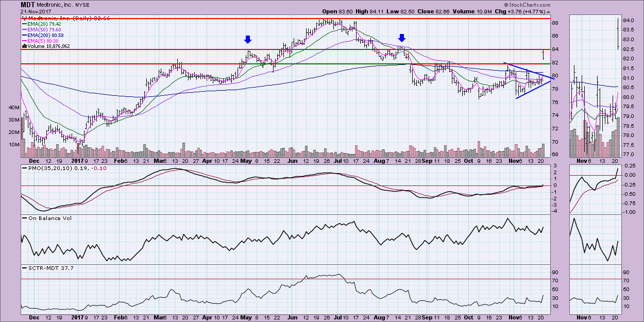Click the volume bars icon in legend

[23, 46]
